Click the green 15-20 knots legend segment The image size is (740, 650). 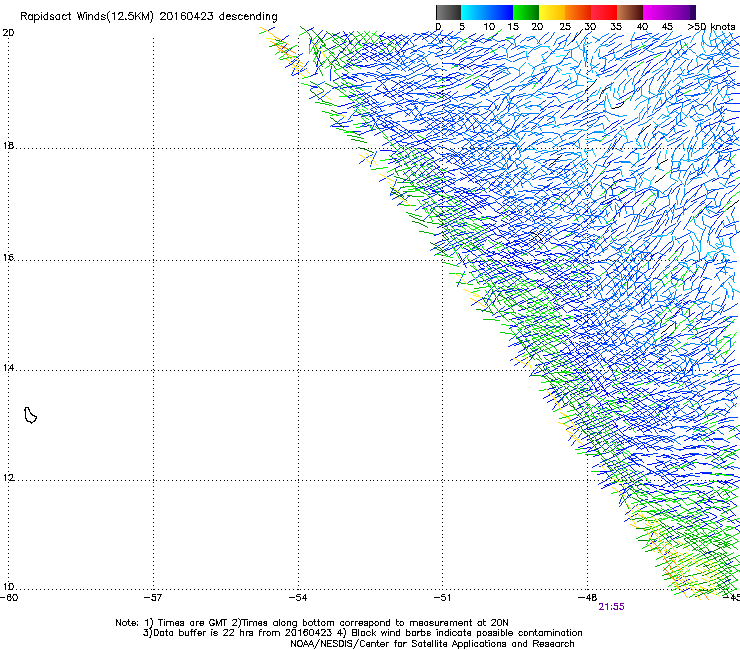(526, 12)
